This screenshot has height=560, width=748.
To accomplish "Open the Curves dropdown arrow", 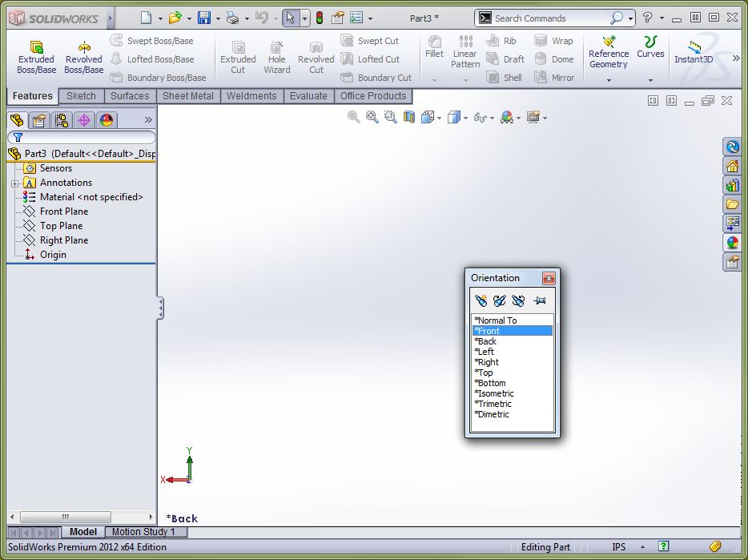I will coord(650,80).
